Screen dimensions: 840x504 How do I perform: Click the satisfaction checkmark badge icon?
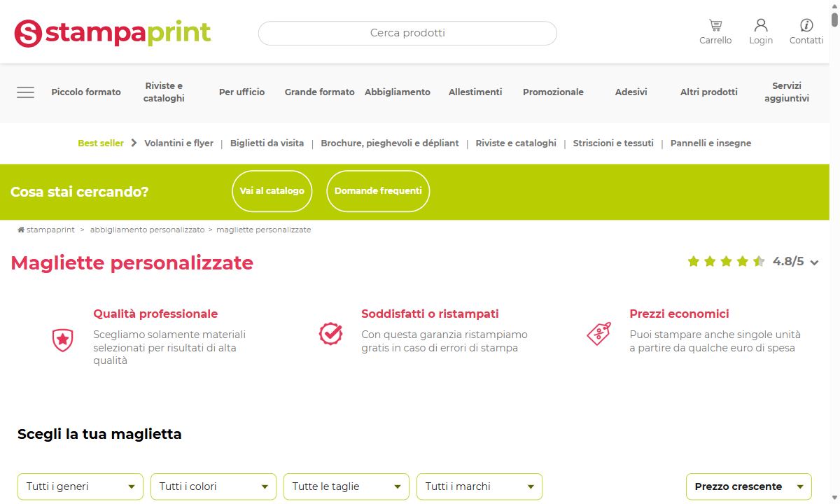(x=330, y=334)
